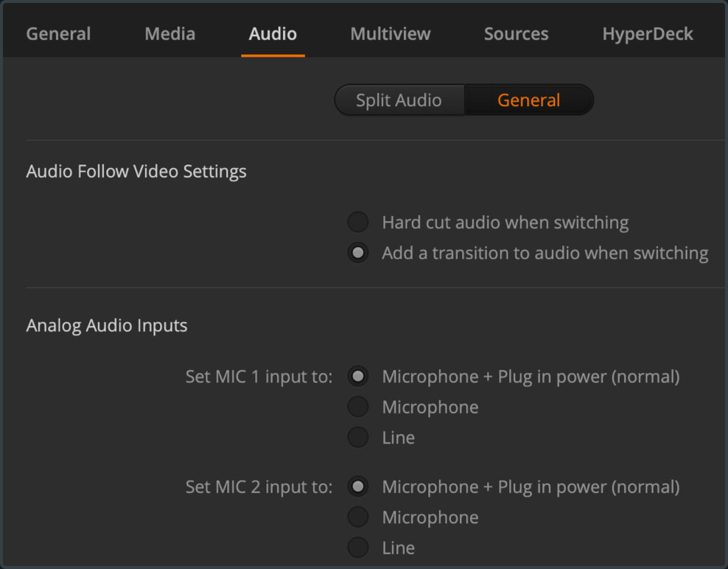Set MIC 2 to Microphone + Plug in power
Screen dimensions: 728x569
click(357, 486)
